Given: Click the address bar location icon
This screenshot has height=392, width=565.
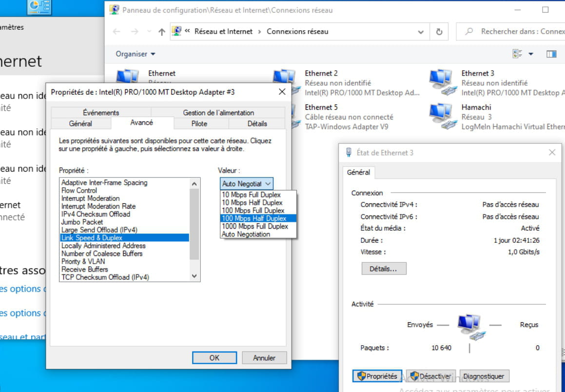Looking at the screenshot, I should (176, 31).
